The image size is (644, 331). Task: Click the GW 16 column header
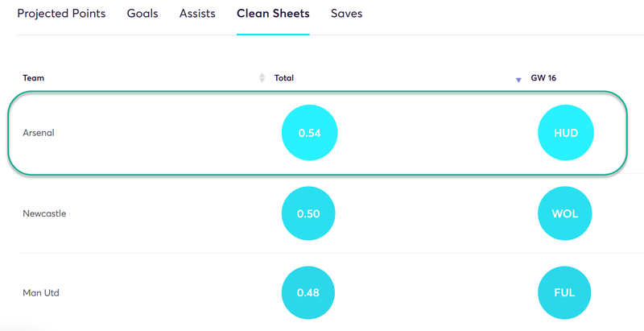543,77
